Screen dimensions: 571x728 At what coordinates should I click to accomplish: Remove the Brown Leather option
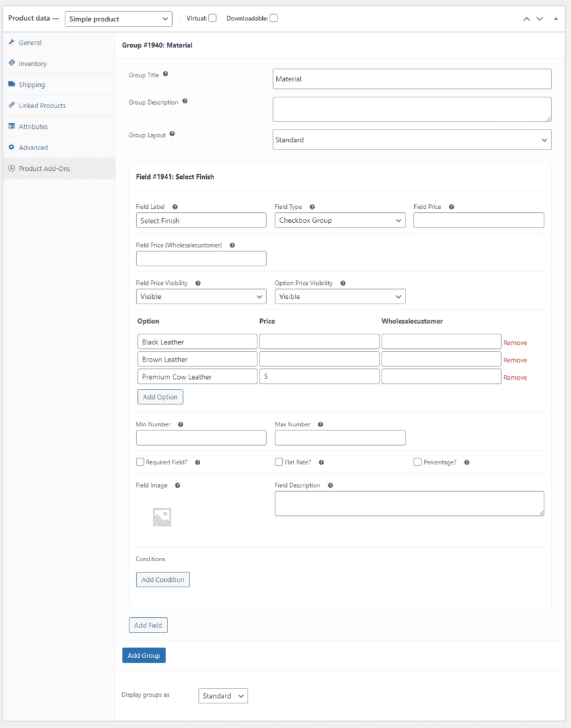[515, 360]
